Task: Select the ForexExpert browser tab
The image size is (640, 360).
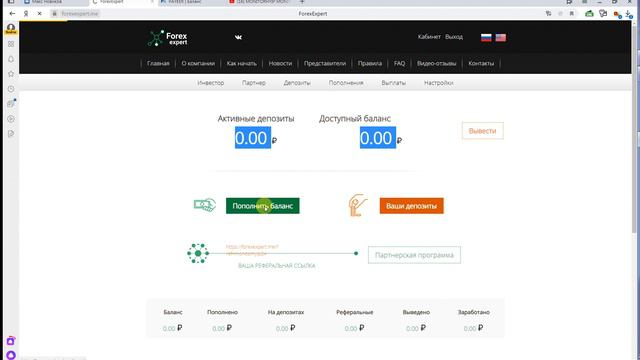Action: (122, 2)
